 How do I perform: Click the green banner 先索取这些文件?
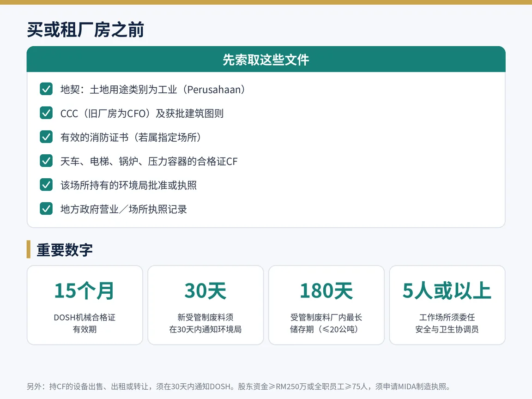pyautogui.click(x=266, y=60)
